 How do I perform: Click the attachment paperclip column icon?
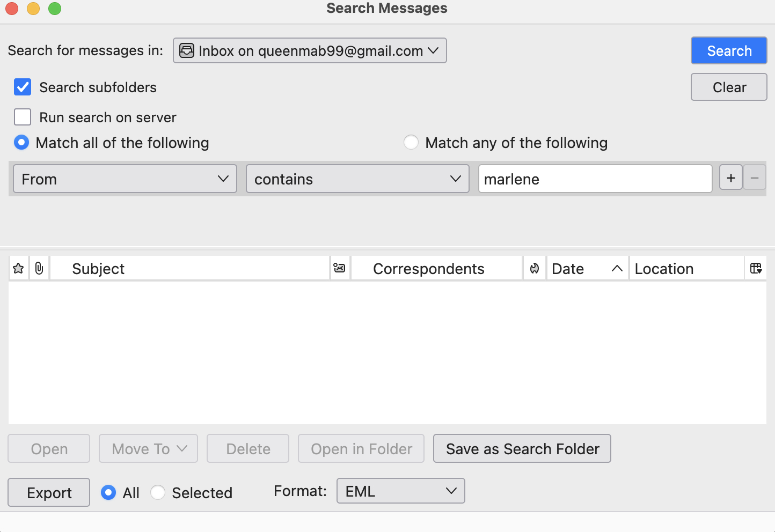pos(39,269)
